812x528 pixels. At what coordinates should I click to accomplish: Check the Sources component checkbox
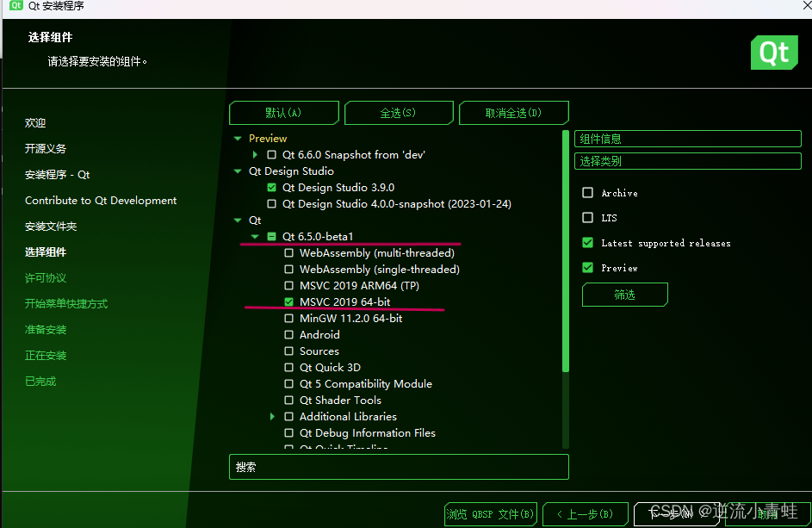tap(289, 351)
